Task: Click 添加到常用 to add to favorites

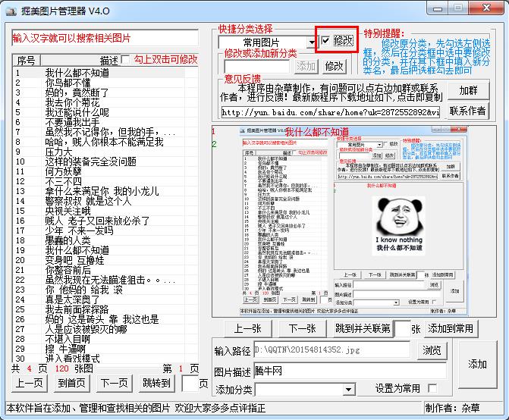Action: 451,328
